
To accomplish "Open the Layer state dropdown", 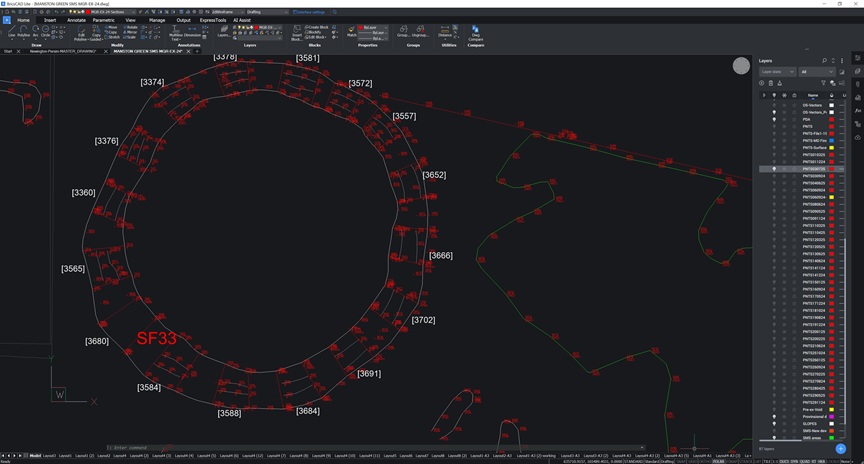I will coord(777,72).
